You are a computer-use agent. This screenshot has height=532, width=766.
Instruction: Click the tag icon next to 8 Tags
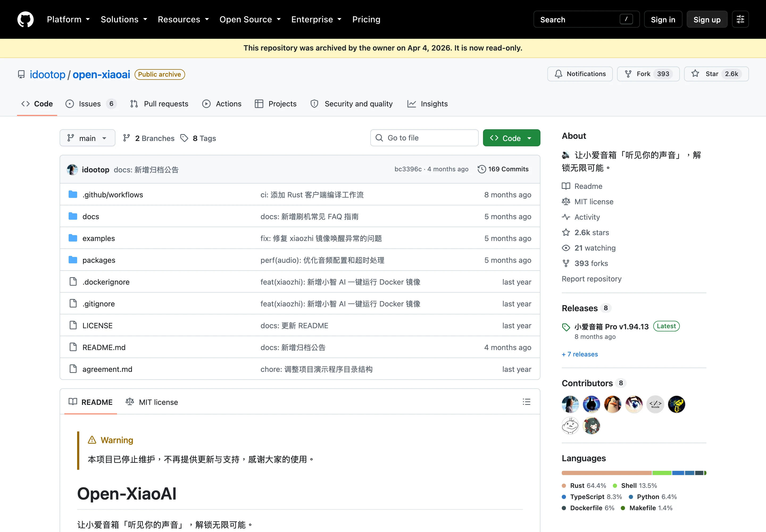(x=184, y=138)
